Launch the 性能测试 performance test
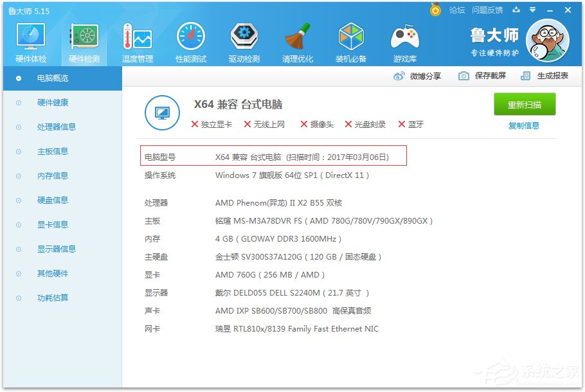This screenshot has height=392, width=585. pos(190,39)
